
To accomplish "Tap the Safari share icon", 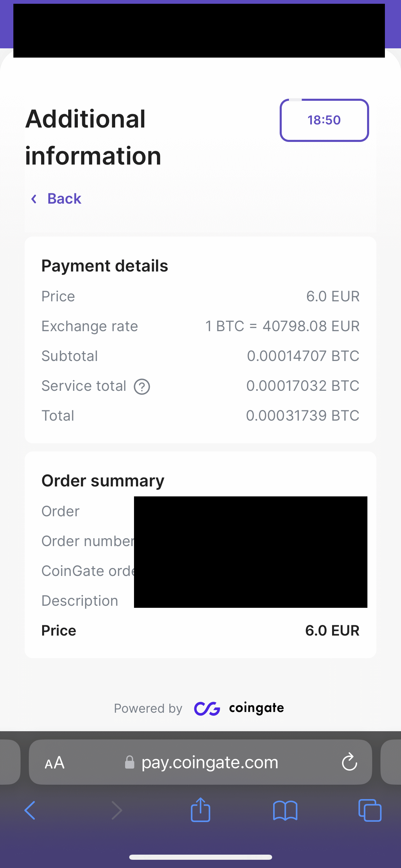I will tap(200, 810).
